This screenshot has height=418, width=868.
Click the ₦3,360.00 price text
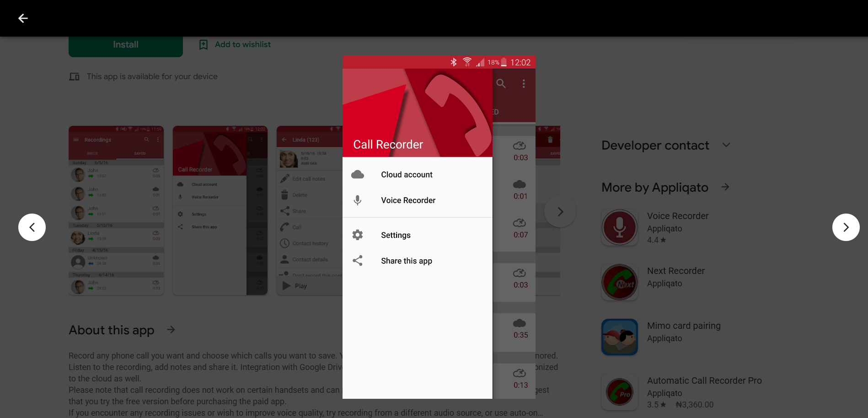695,405
